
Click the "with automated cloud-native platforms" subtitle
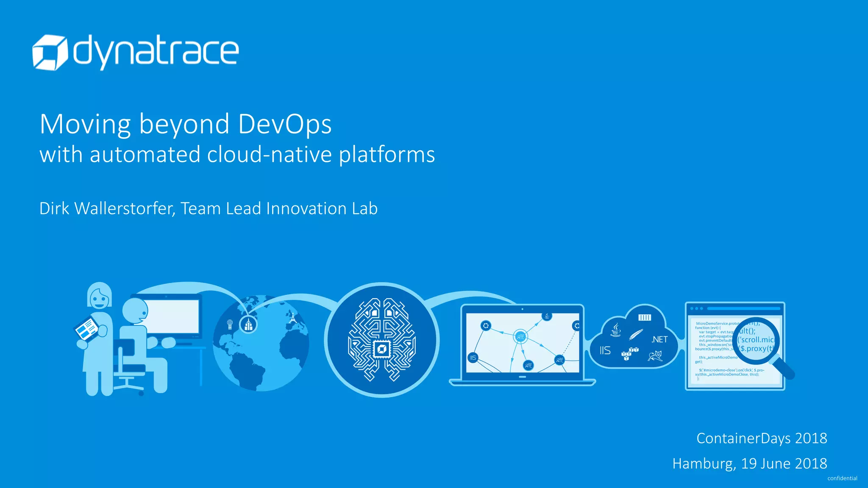point(237,154)
